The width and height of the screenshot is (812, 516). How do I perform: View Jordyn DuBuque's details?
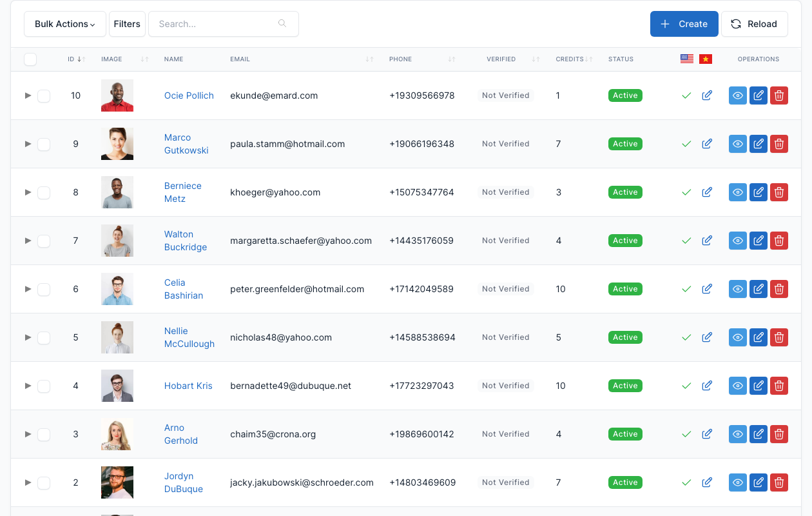(738, 482)
